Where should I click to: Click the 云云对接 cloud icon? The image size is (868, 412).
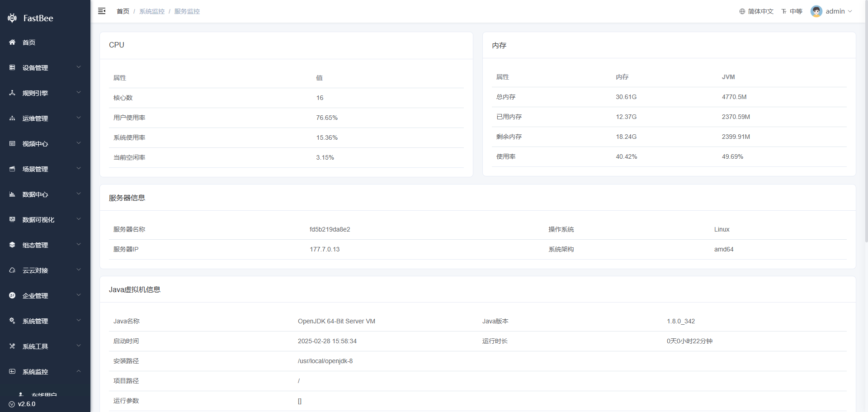click(12, 270)
